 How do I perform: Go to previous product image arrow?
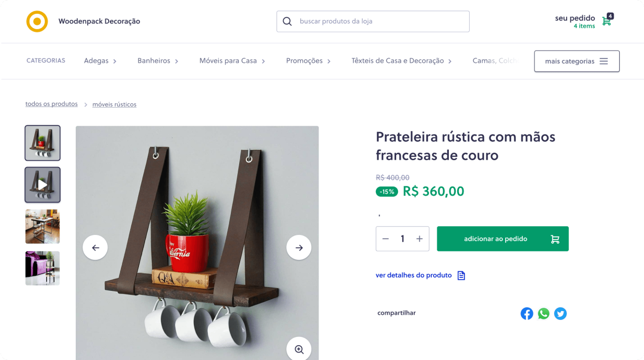95,248
